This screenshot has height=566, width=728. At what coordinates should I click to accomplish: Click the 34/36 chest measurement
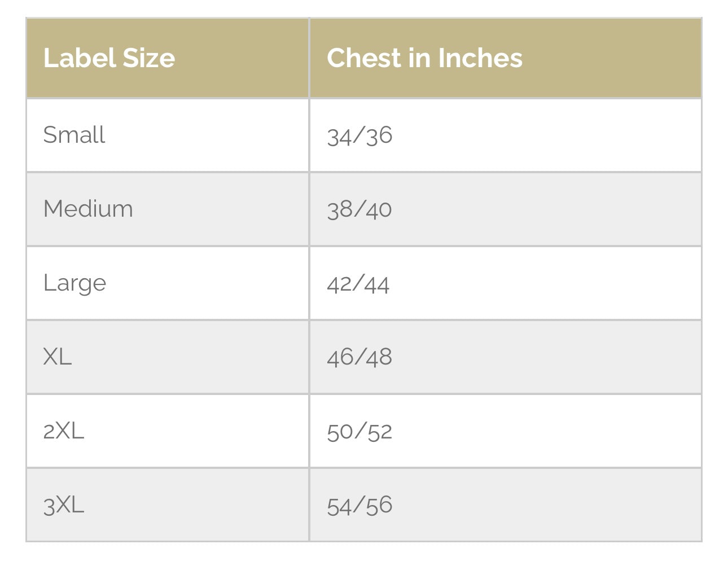tap(359, 135)
